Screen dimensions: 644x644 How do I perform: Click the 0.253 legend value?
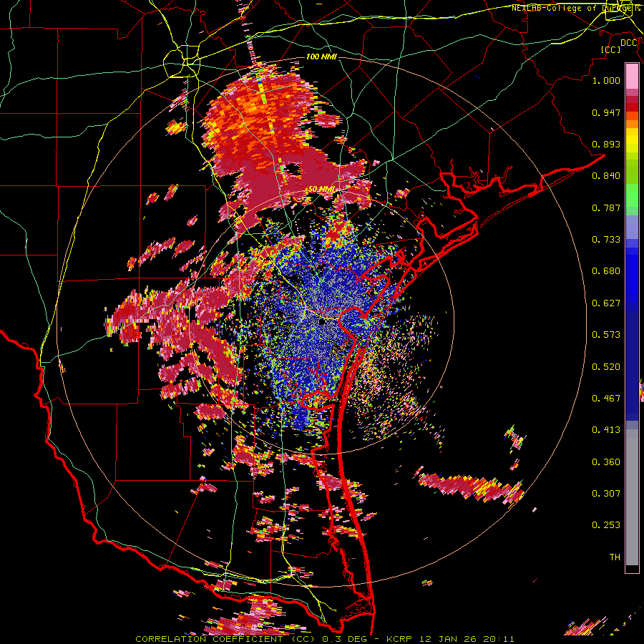pos(606,525)
